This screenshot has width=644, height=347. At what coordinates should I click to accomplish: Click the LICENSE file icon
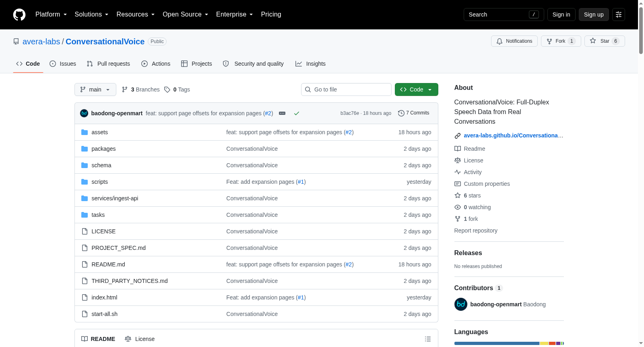tap(85, 231)
